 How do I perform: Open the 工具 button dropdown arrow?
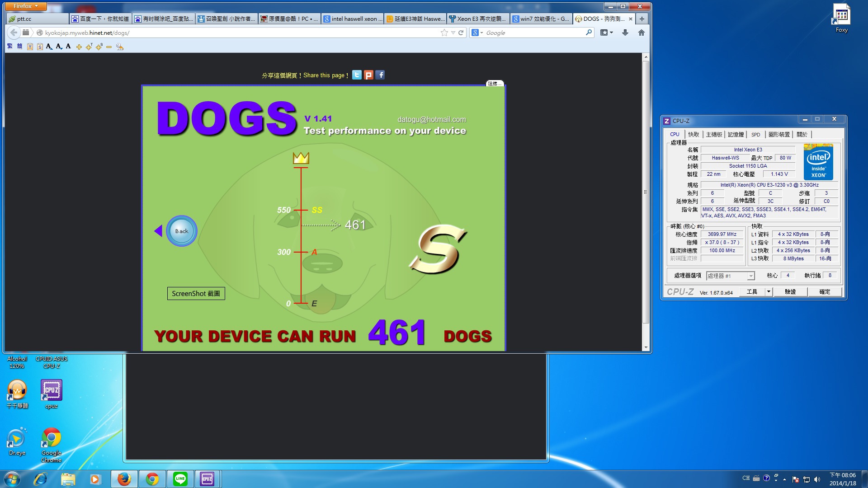[768, 292]
